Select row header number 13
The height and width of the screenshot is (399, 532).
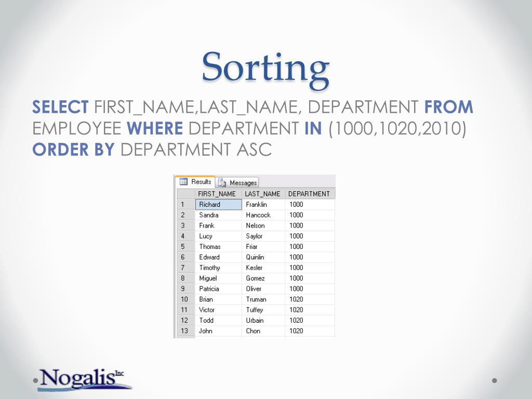point(186,331)
